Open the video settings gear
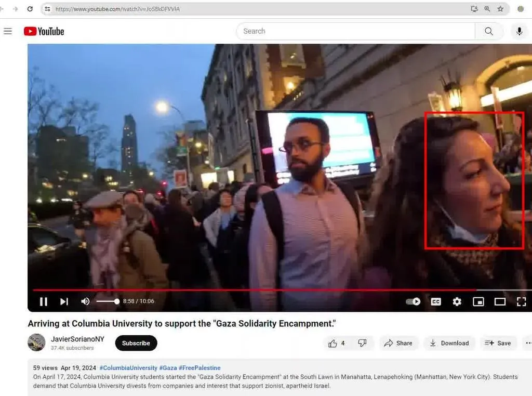This screenshot has width=532, height=396. (457, 301)
